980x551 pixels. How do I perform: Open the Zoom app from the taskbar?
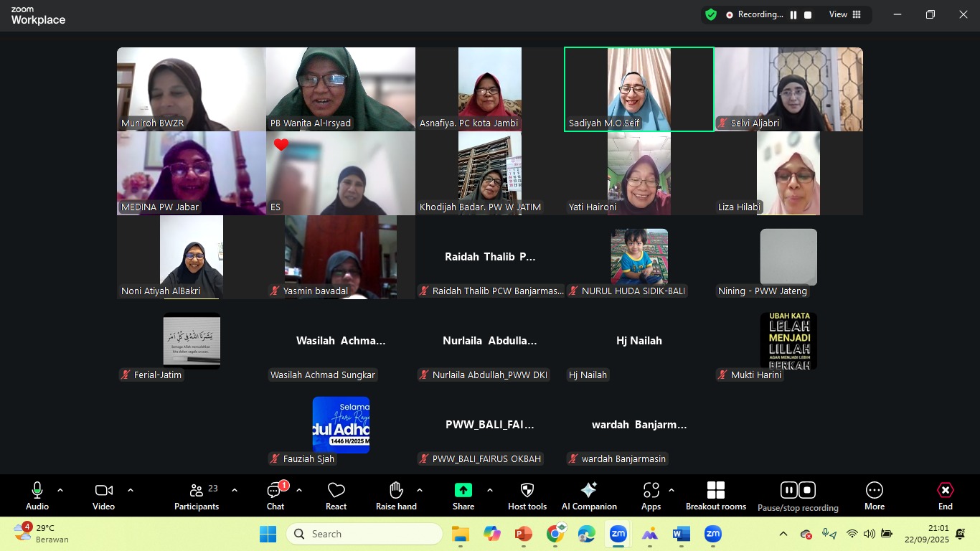coord(618,534)
